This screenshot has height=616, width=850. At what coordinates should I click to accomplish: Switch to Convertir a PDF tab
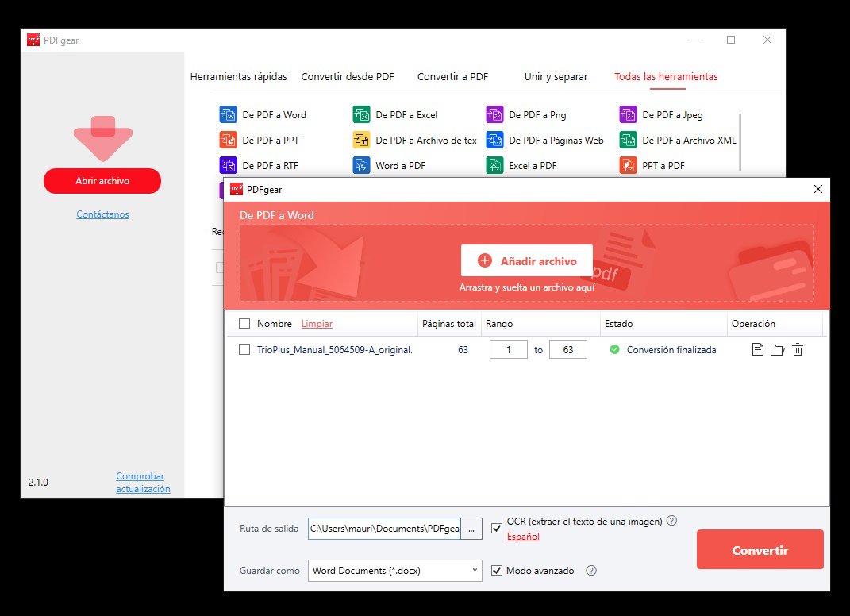pyautogui.click(x=452, y=76)
